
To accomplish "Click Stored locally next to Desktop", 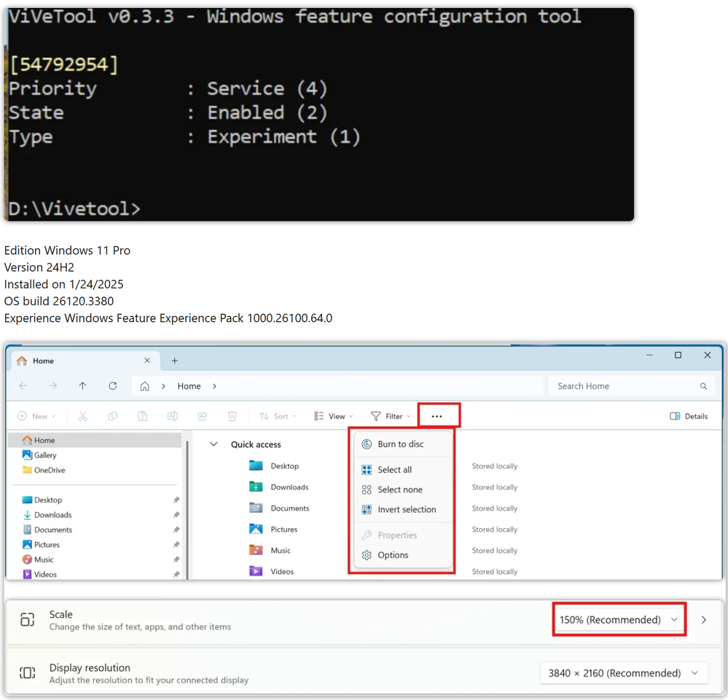I will [495, 466].
